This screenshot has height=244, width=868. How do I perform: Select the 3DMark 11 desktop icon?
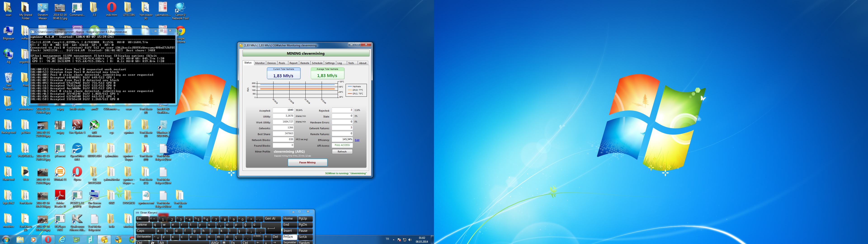coord(60,174)
